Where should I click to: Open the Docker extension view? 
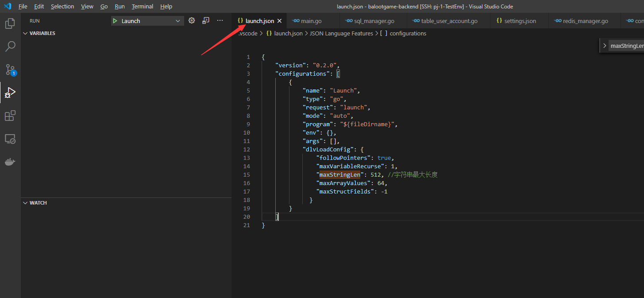coord(10,162)
